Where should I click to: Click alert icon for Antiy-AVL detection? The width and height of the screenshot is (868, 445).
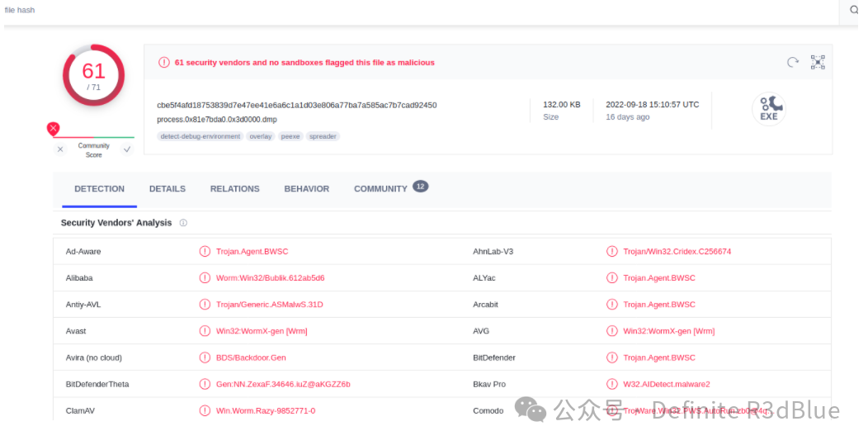pyautogui.click(x=205, y=305)
